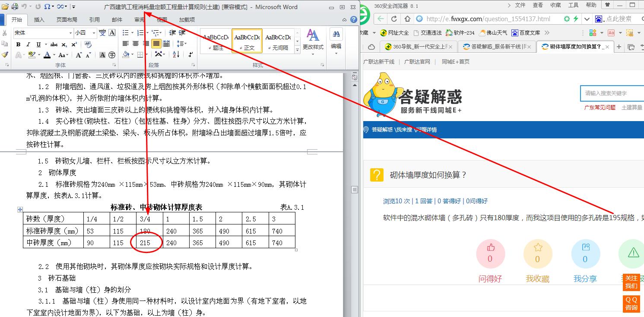Viewport: 644px width, 317px height.
Task: Open font name dropdown showing 宋体
Action: 70,33
